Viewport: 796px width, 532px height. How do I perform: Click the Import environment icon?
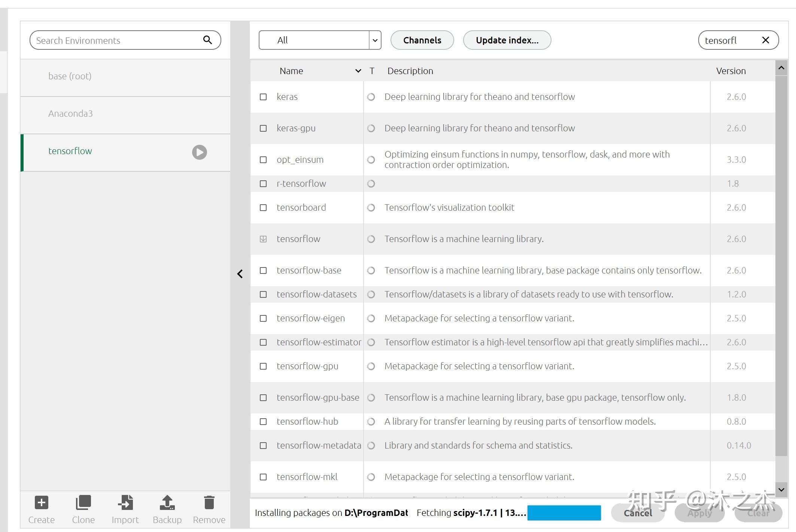(125, 503)
